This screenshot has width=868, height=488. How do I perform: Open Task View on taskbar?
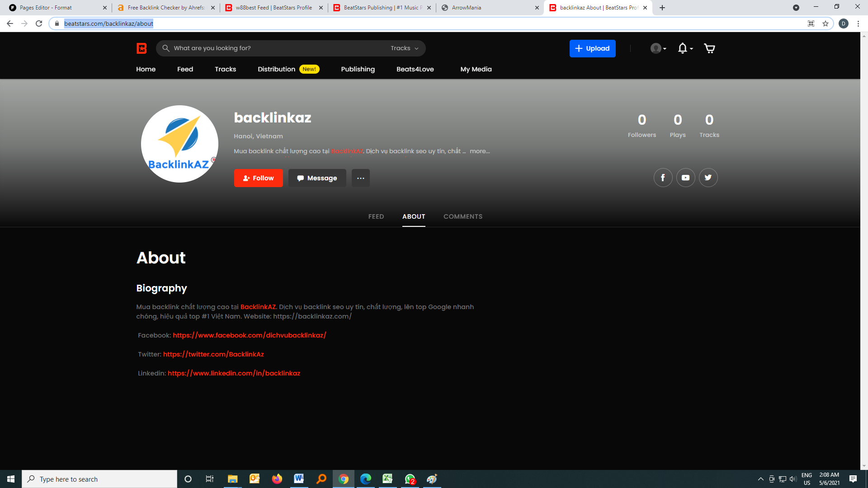click(209, 479)
